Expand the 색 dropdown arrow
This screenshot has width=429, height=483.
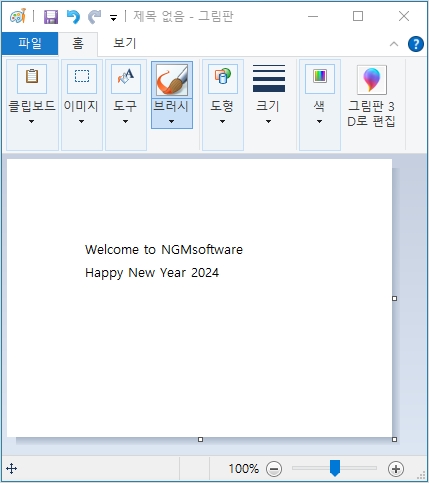(319, 122)
